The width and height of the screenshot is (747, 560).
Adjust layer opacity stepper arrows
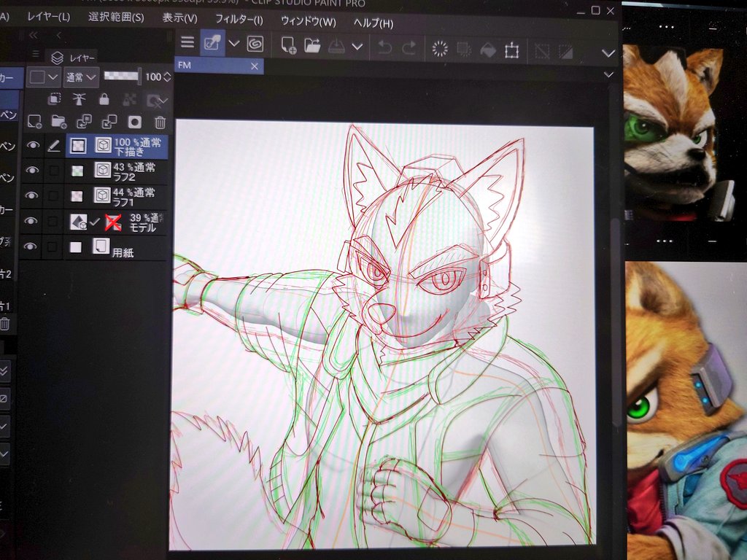coord(167,77)
